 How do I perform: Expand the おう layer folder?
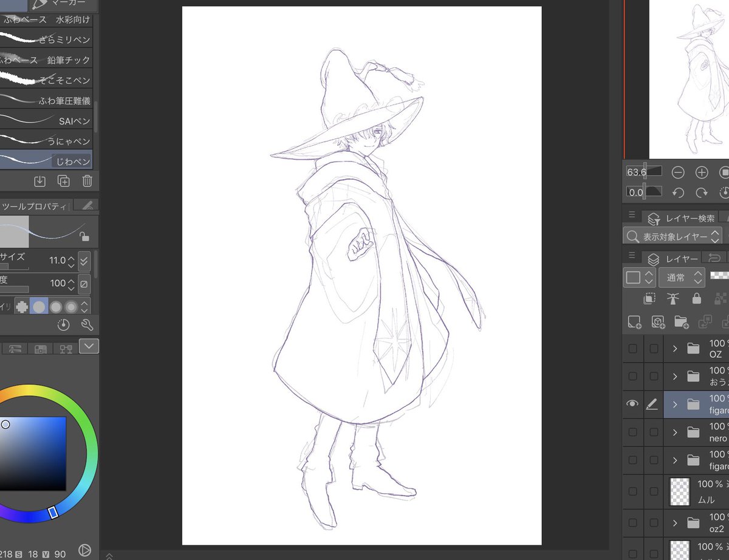tap(675, 376)
